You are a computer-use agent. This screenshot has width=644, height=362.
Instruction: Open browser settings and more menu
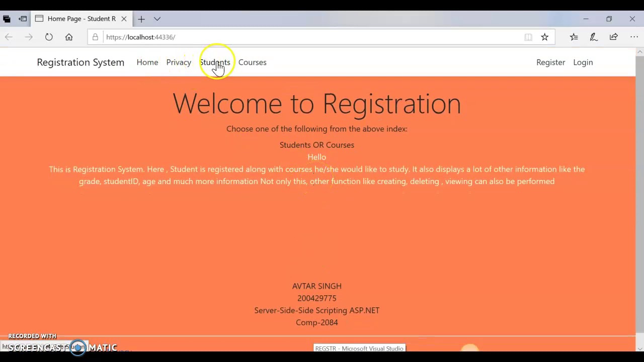[x=634, y=37]
